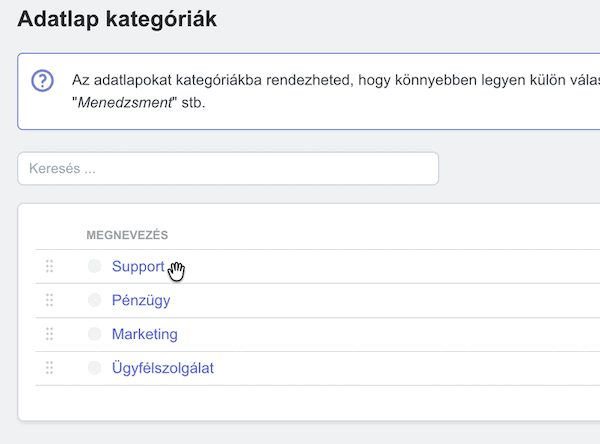Screen dimensions: 600x444
Task: Grab the drag handle for Pénzügy row
Action: pyautogui.click(x=49, y=300)
